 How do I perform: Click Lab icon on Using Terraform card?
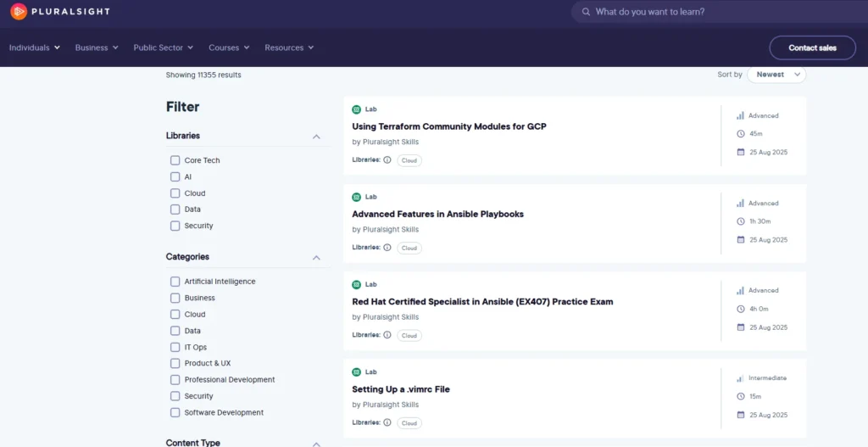pyautogui.click(x=357, y=109)
